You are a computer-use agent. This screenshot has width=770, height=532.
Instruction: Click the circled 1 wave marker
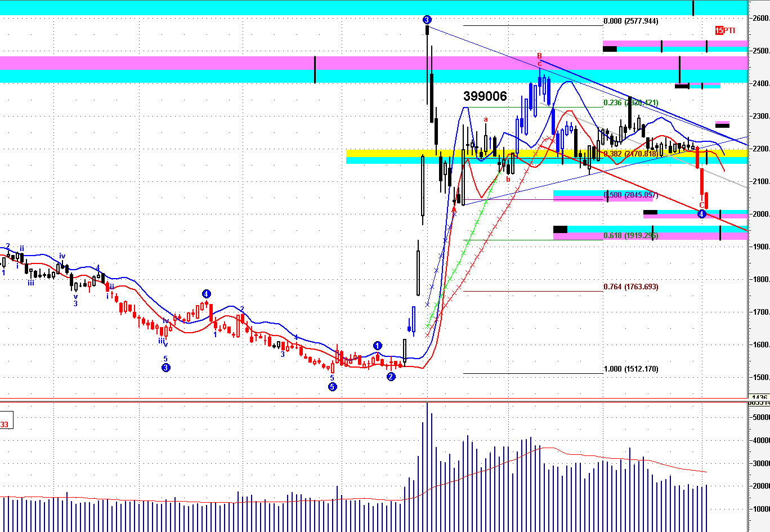(x=377, y=346)
